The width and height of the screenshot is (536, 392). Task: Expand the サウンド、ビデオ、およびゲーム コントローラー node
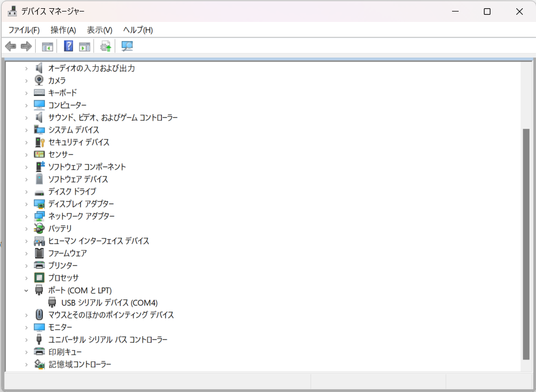click(x=26, y=118)
